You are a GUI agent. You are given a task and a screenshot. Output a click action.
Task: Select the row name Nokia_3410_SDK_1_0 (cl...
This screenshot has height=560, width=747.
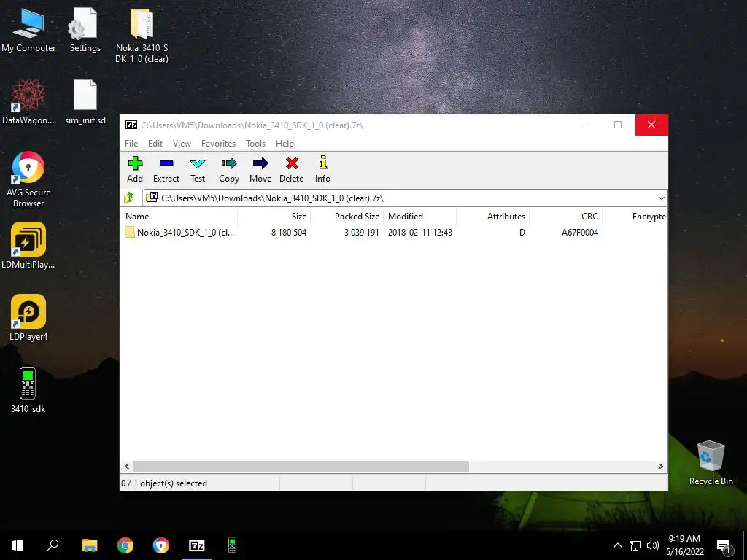point(186,233)
